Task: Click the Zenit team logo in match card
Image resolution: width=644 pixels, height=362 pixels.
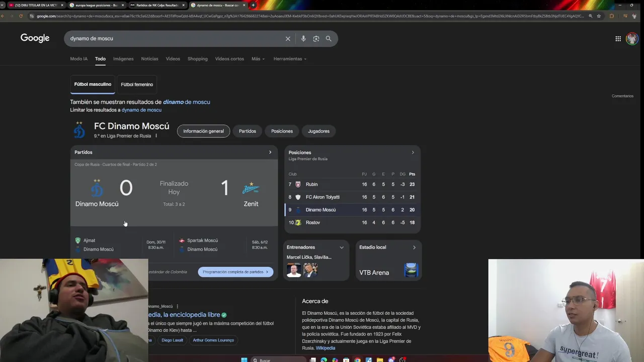Action: (251, 189)
